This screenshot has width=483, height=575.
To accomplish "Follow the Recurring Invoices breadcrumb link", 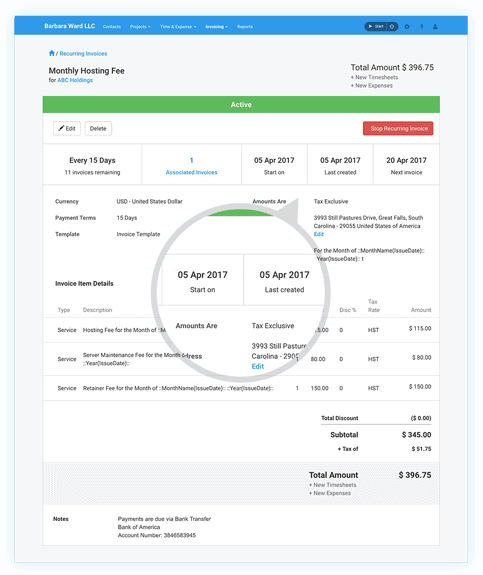I will pyautogui.click(x=83, y=54).
